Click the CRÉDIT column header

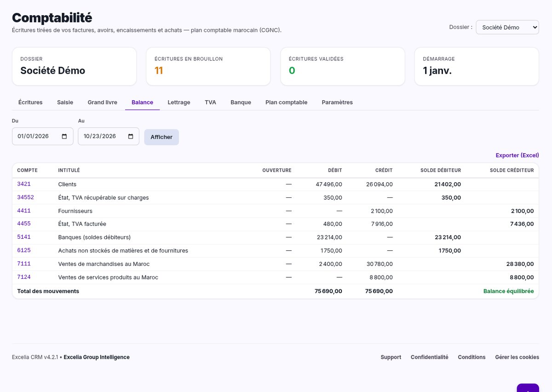click(384, 170)
